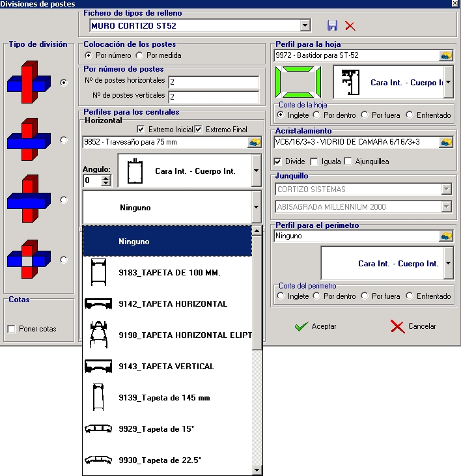Select Inglete for Corte de la hoja
This screenshot has height=476, width=461.
click(281, 115)
